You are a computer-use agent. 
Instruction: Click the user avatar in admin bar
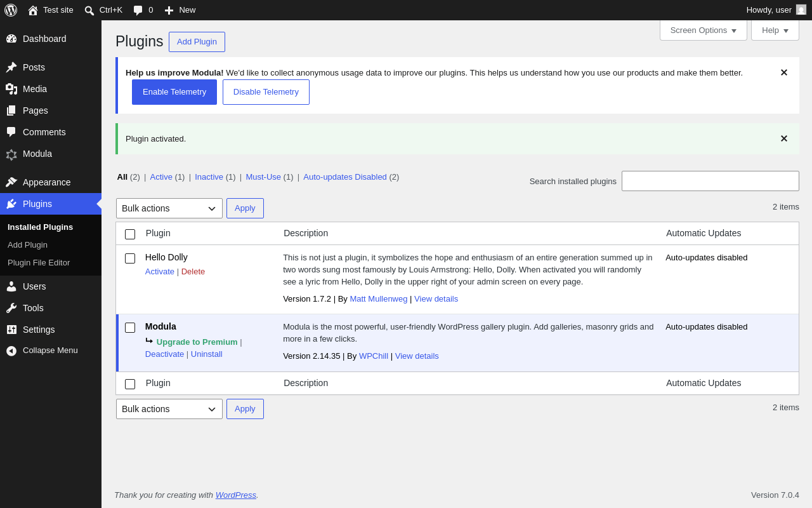pos(801,10)
